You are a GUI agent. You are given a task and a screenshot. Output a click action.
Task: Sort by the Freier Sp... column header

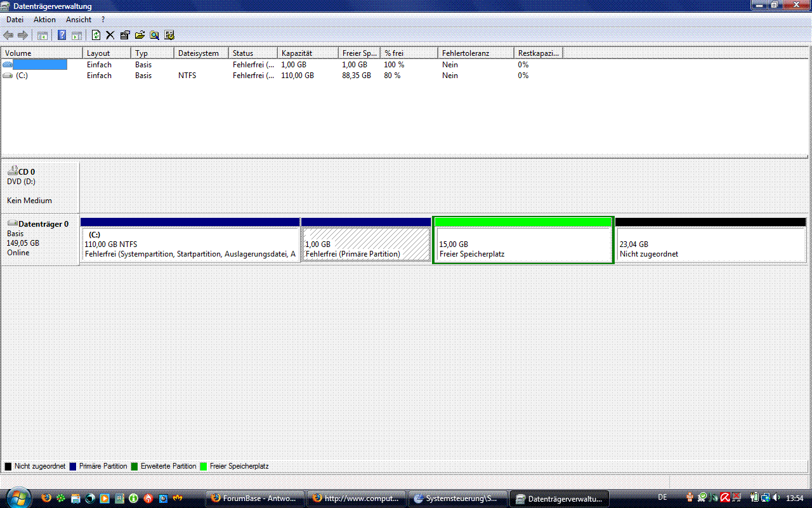click(359, 53)
